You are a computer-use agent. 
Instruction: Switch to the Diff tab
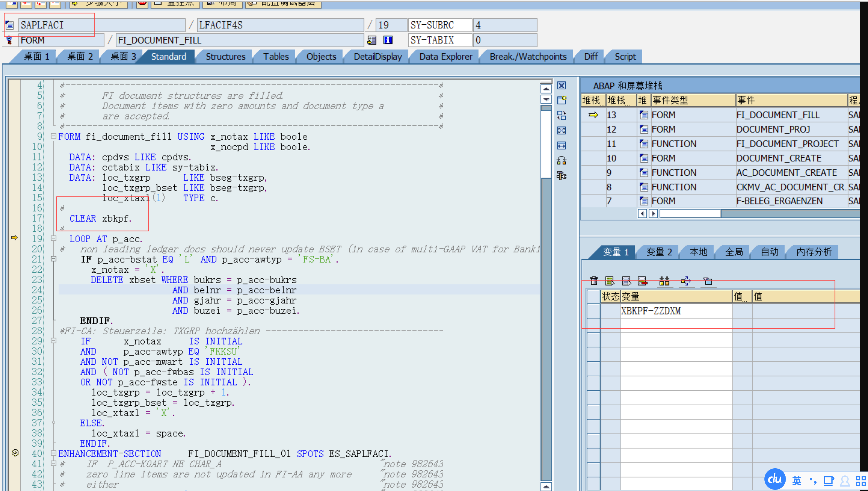(x=591, y=57)
